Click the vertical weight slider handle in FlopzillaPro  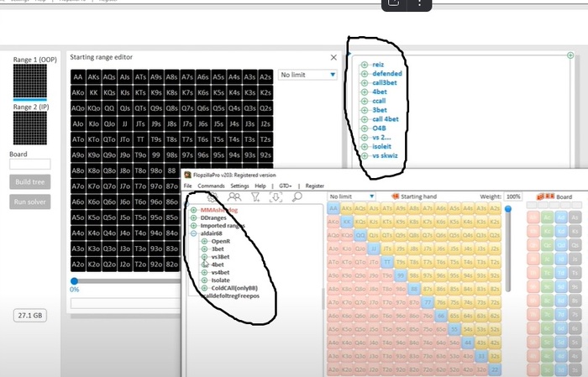click(x=508, y=209)
